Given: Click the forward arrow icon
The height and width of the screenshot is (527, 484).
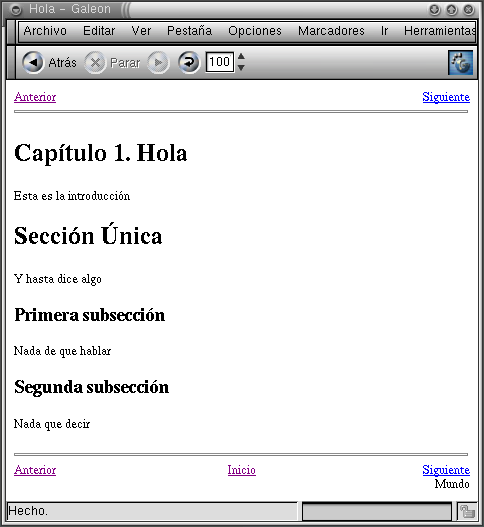Looking at the screenshot, I should tap(158, 63).
